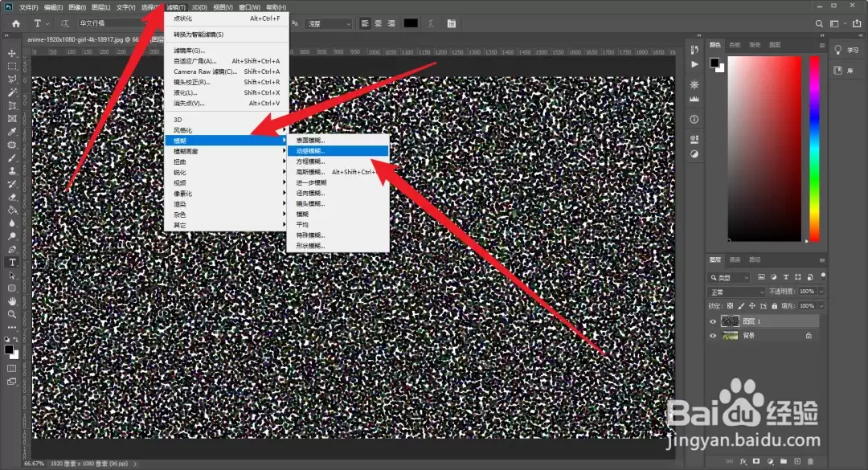Toggle type layer filter
The image size is (868, 470).
pyautogui.click(x=785, y=277)
